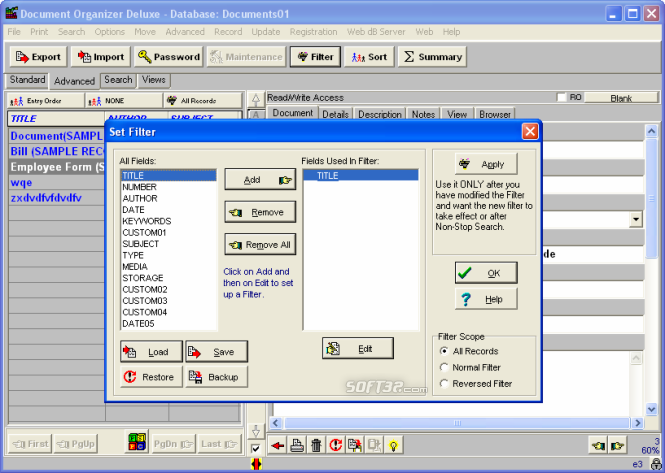This screenshot has height=473, width=665.
Task: Click the Help button in the Set Filter dialog
Action: (486, 299)
